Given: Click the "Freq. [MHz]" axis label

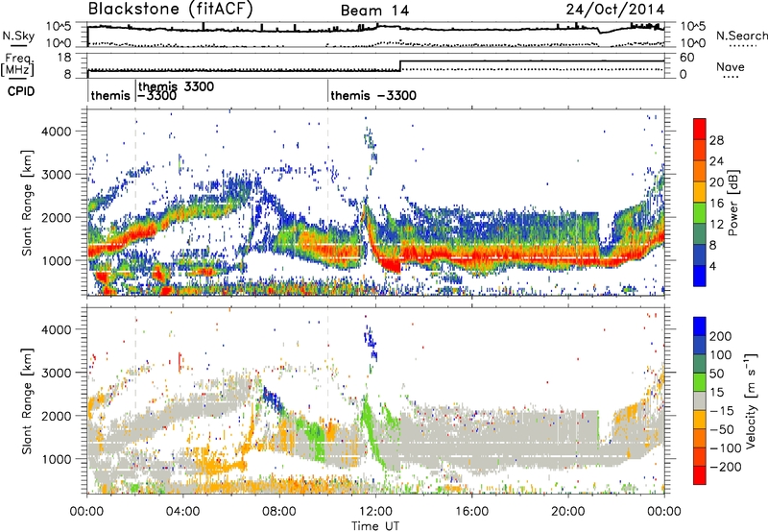Looking at the screenshot, I should coord(18,64).
